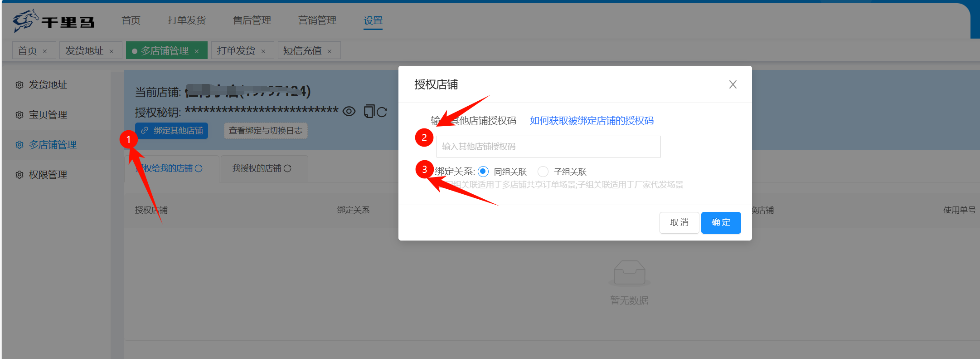
Task: Click the eye icon to reveal the authorization key
Action: click(349, 111)
